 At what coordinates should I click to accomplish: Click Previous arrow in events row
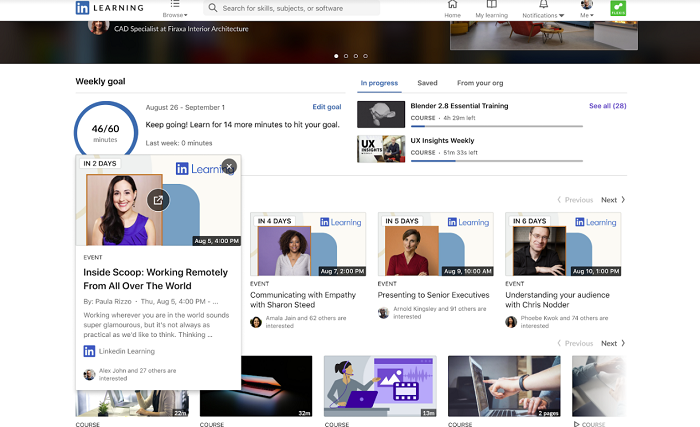coord(575,200)
